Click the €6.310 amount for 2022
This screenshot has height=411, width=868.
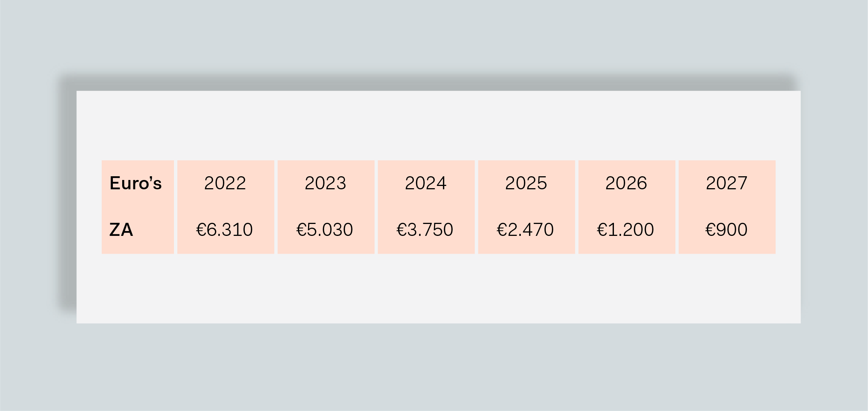coord(225,230)
